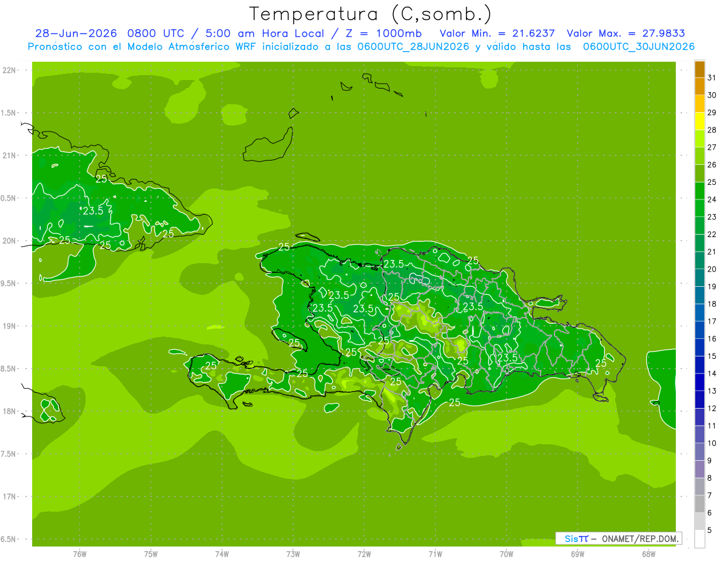Click the '26' colorbar scale label
The image size is (728, 562).
tap(712, 164)
